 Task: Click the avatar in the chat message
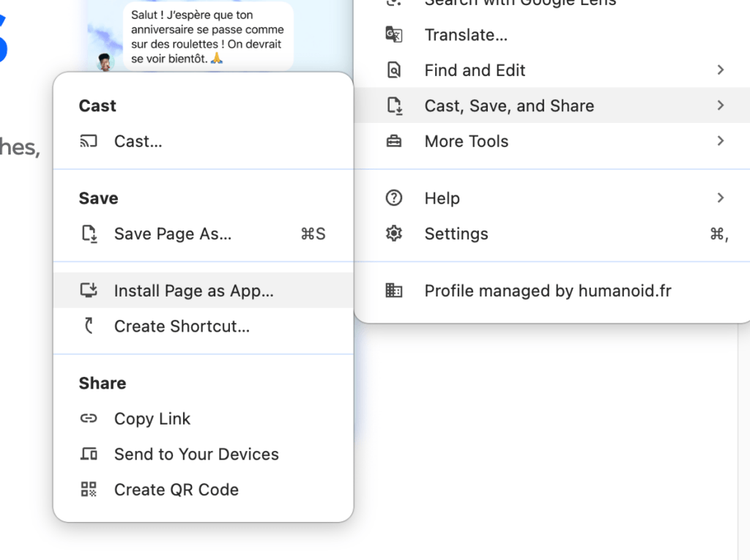point(106,63)
